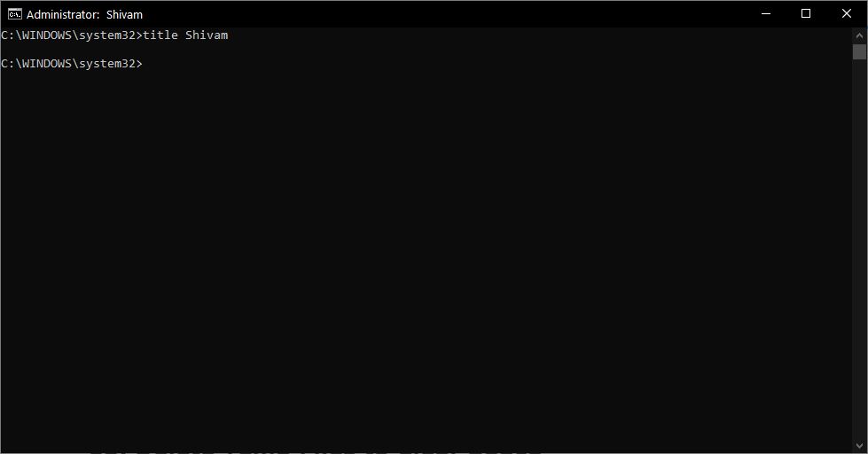Click the empty second 'C:\WINDOWS\system32>' prompt line

point(72,64)
